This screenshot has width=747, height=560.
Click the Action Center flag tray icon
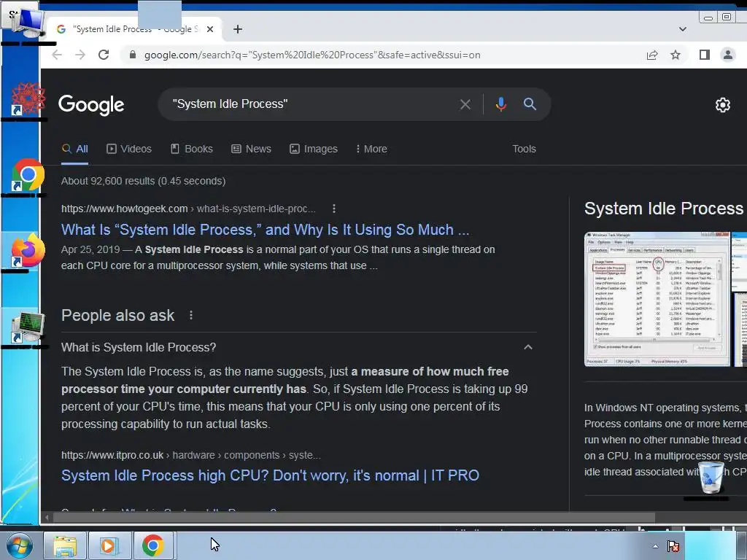coord(673,546)
